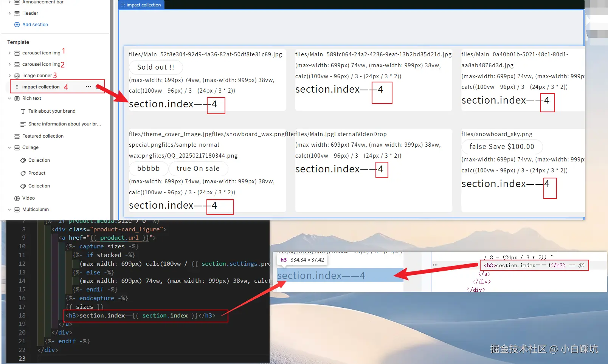The height and width of the screenshot is (364, 608).
Task: Click the tag icon of first Collection block
Action: (23, 160)
